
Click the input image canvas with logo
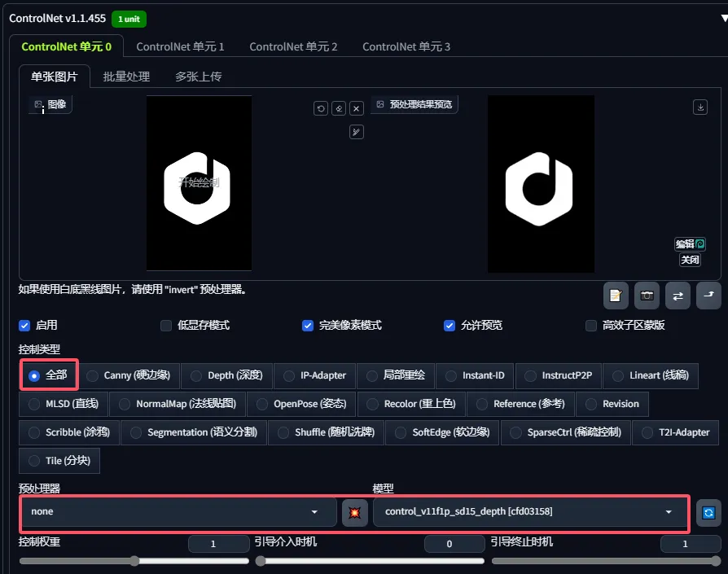pos(200,183)
